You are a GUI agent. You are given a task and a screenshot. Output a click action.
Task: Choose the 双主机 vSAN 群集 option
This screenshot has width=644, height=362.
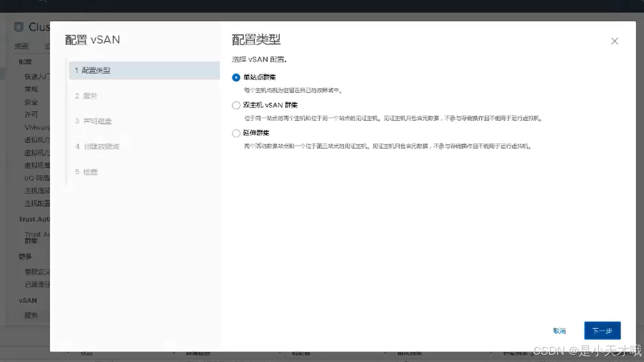point(236,105)
